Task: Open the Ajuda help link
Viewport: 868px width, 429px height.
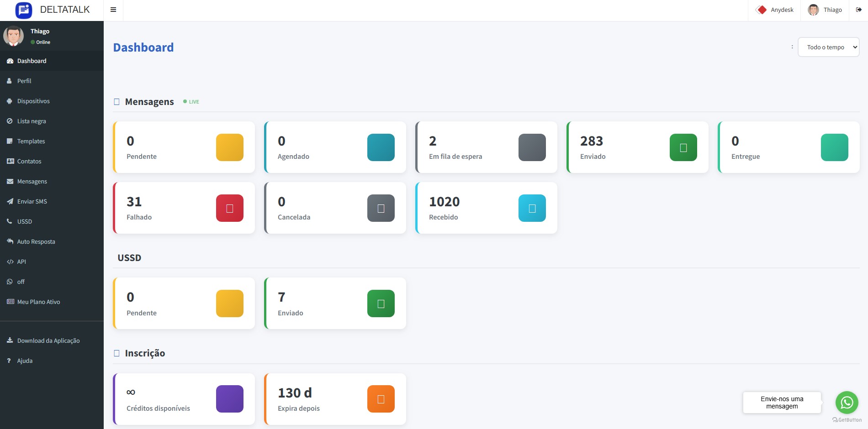Action: (25, 361)
